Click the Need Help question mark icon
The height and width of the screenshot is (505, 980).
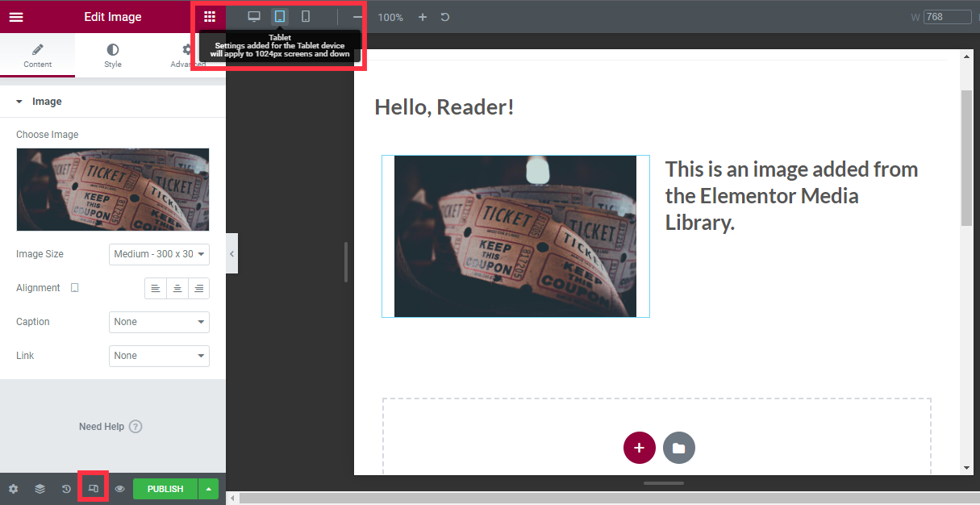[x=136, y=427]
